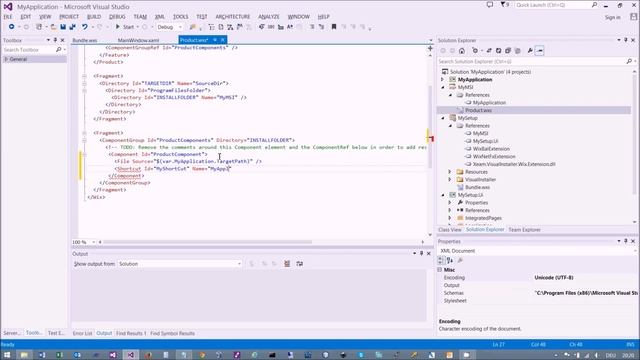Image resolution: width=640 pixels, height=360 pixels.
Task: Click the bookmark icon in the toolbar
Action: tap(333, 27)
